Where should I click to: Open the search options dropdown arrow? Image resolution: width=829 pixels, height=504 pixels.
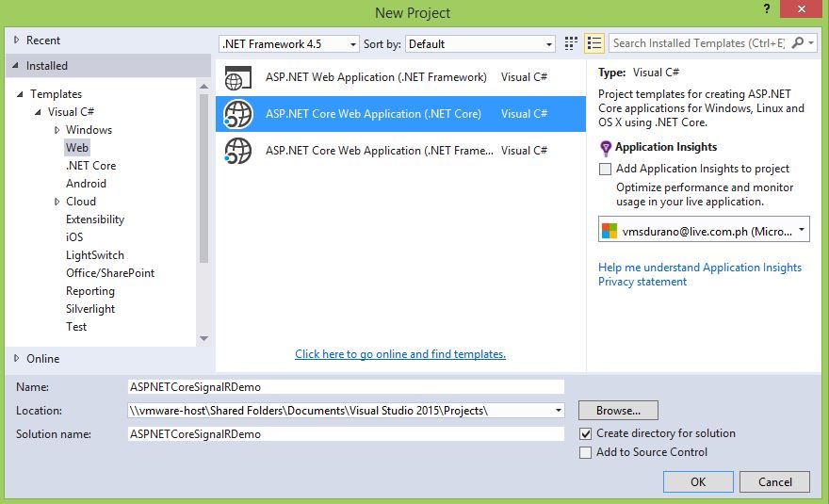(x=811, y=42)
